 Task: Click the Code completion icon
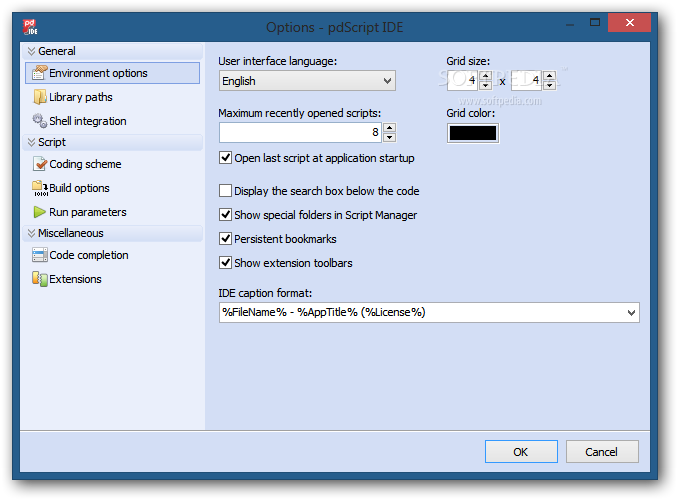coord(39,255)
